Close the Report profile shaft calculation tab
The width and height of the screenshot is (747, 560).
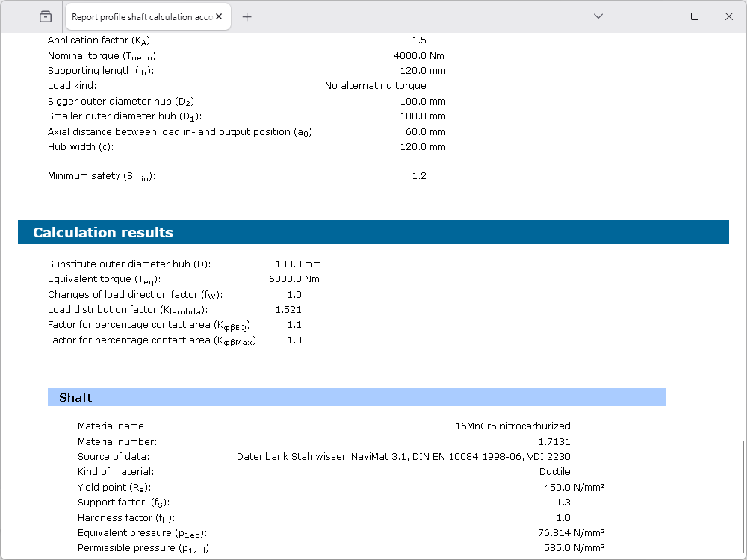tap(222, 17)
